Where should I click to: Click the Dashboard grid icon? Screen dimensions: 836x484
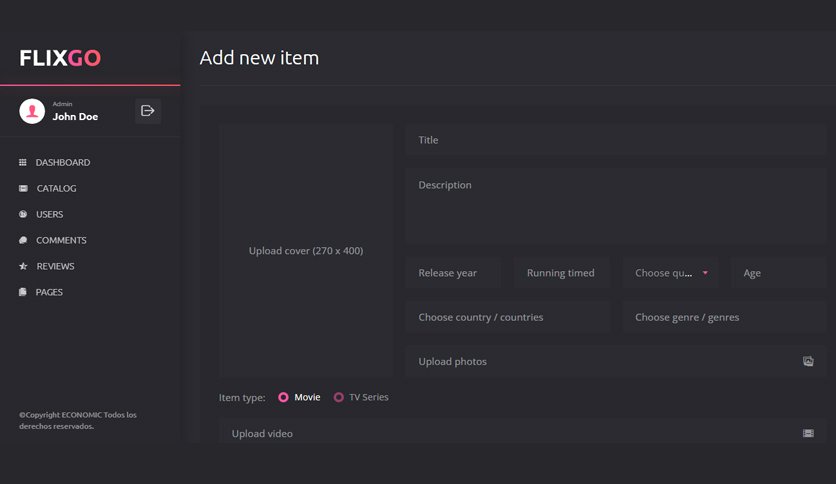tap(22, 162)
